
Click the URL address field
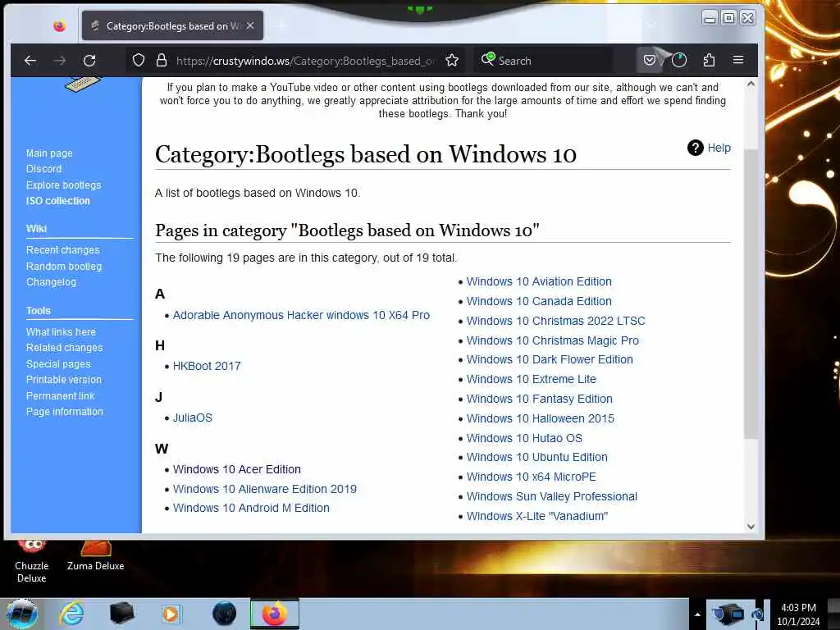click(306, 61)
